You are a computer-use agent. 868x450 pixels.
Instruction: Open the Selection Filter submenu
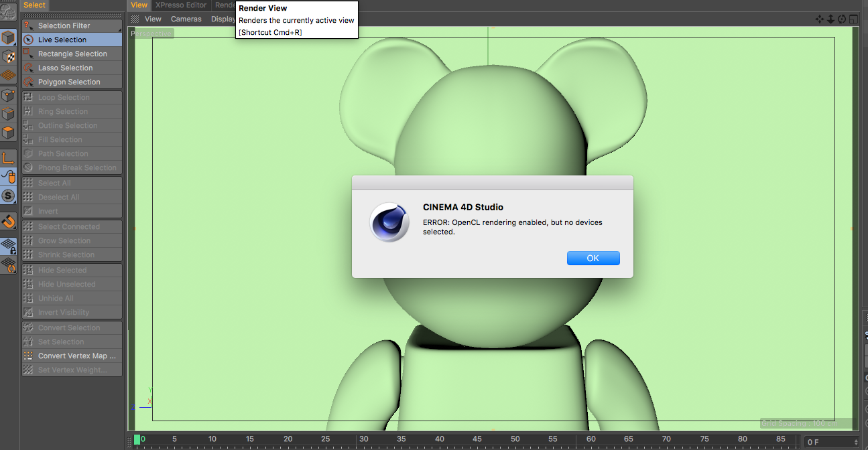[72, 26]
